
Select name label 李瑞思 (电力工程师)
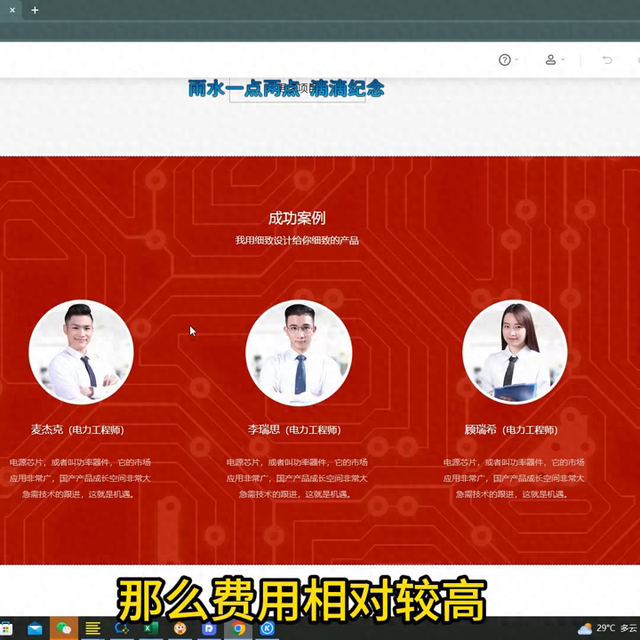(x=294, y=429)
